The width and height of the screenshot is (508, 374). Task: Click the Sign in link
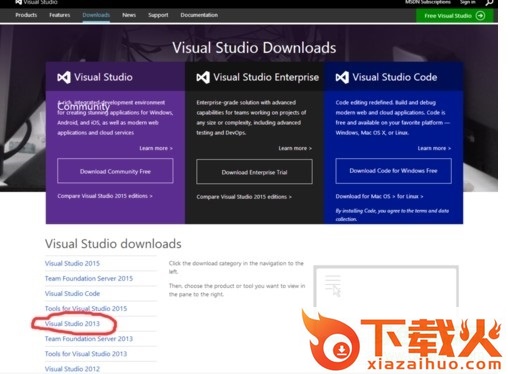tap(468, 2)
